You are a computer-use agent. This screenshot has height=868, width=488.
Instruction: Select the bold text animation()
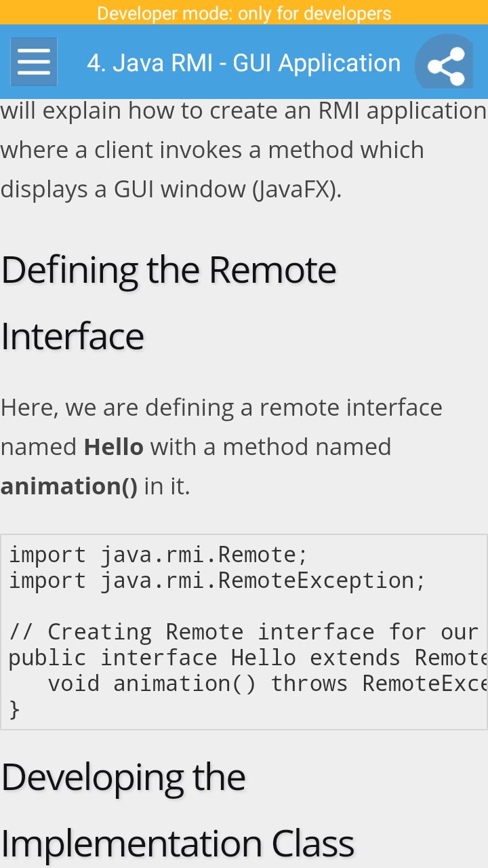69,486
